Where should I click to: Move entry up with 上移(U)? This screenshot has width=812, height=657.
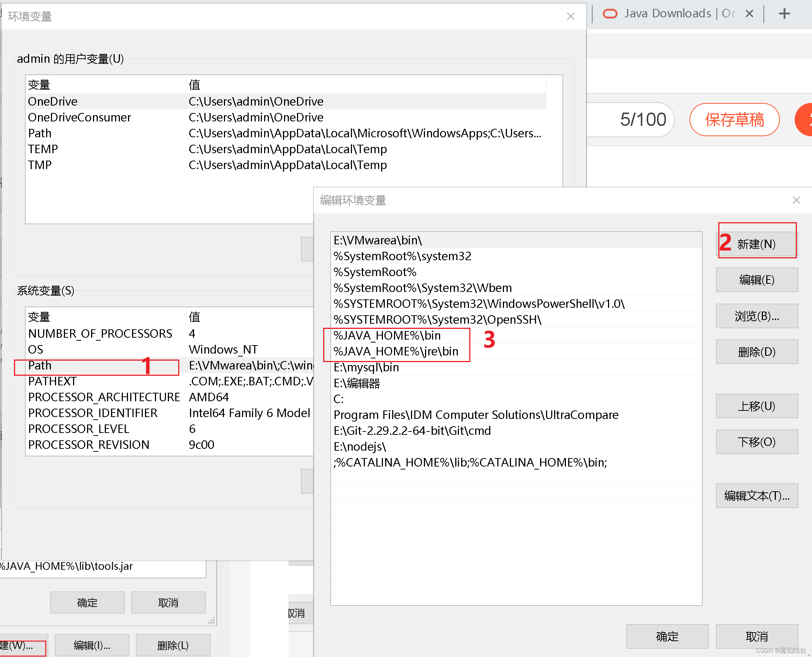click(757, 406)
